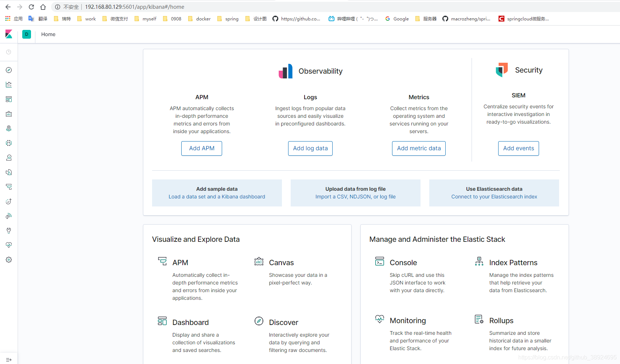Open macrozheng GitHub bookmark
620x364 pixels.
[x=466, y=19]
